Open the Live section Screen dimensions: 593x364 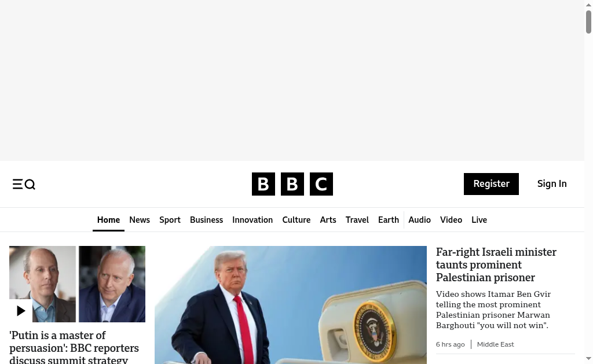(x=479, y=220)
